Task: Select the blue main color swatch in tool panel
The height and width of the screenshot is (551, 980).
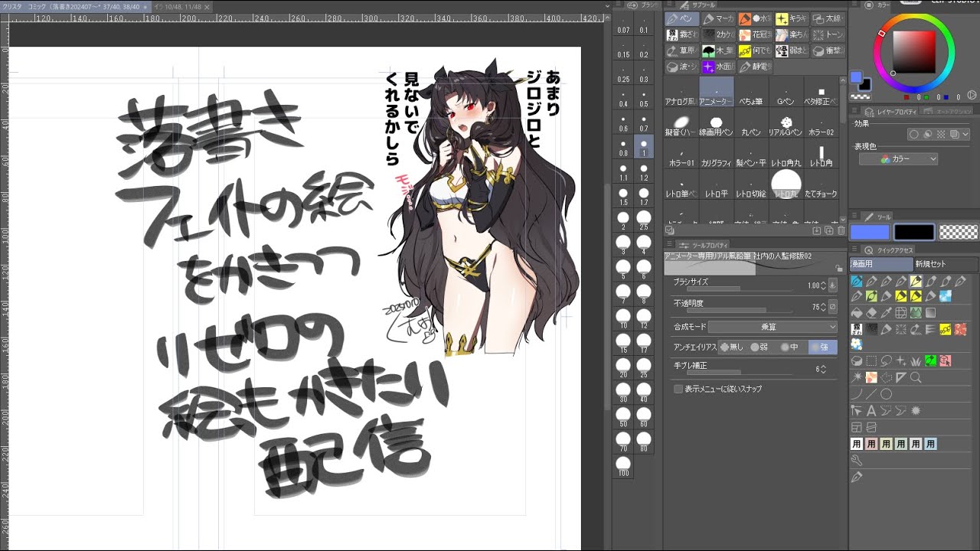Action: (x=870, y=232)
